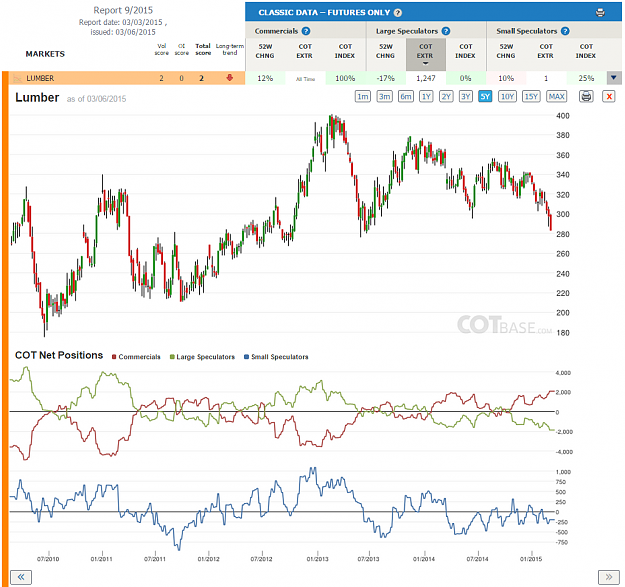Click the chart icon beside LUMBER
Viewport: 625px width, 587px height.
17,79
